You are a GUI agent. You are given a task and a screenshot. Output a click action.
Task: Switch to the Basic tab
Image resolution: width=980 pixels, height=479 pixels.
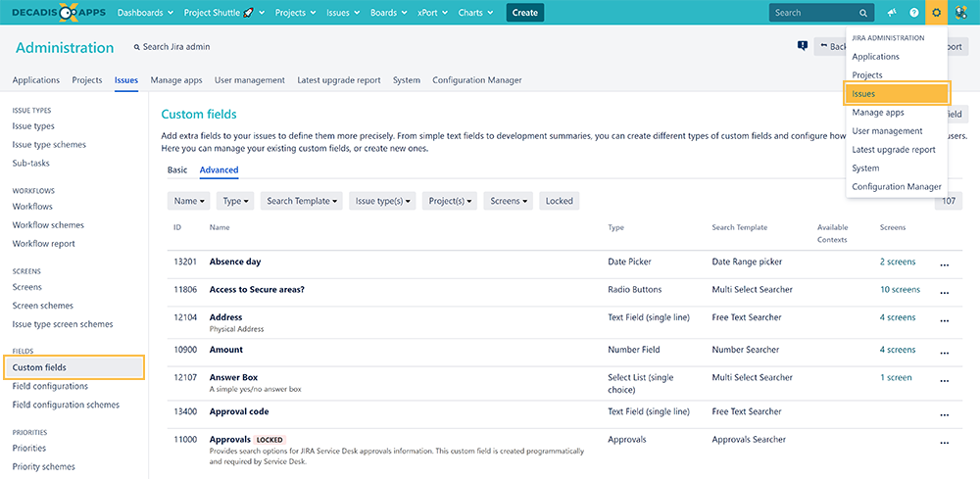[x=177, y=169]
